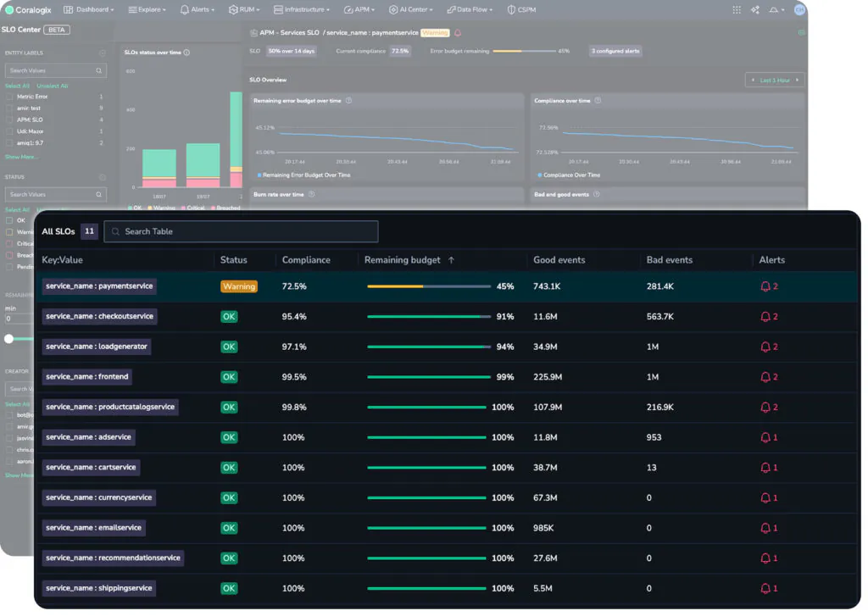Click info icon beside Burn rate over time
The height and width of the screenshot is (616, 868).
(312, 194)
